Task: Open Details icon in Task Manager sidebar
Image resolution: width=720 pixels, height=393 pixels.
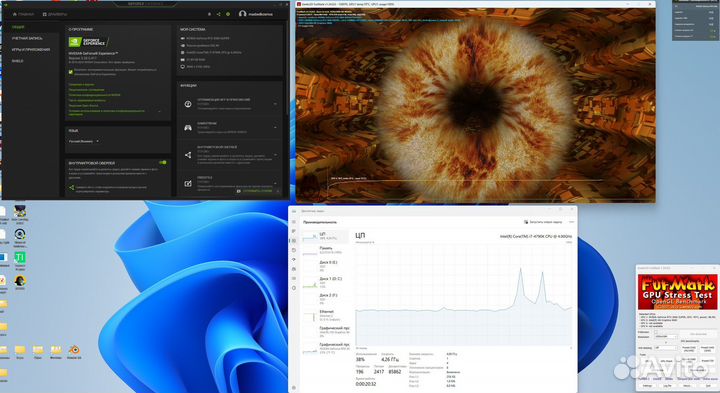Action: point(294,278)
